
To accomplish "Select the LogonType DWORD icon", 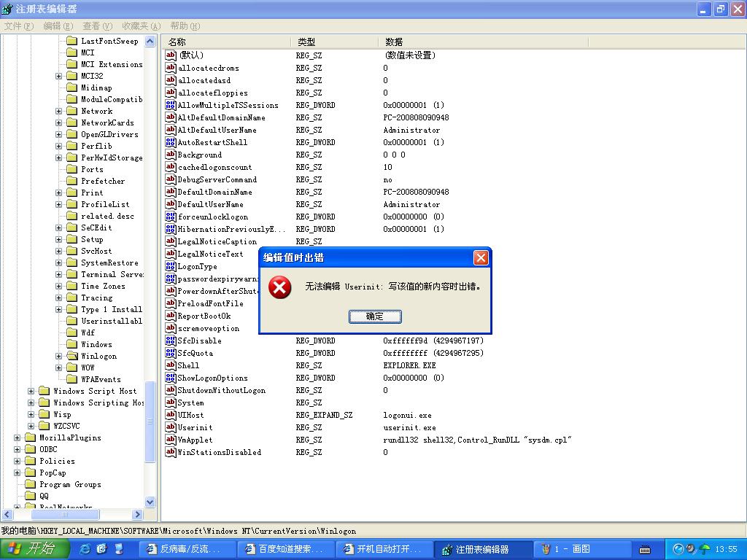I will tap(171, 266).
